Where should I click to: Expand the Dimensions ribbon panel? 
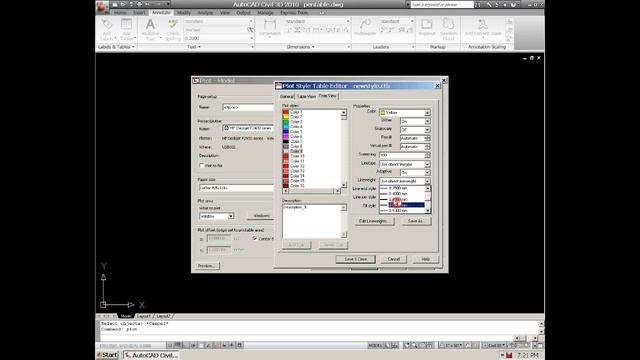pos(301,47)
